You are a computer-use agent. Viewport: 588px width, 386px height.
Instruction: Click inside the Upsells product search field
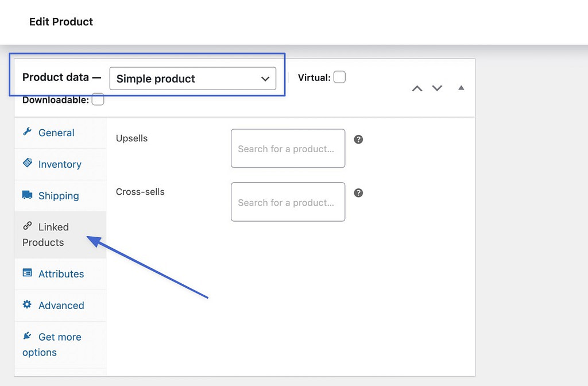[288, 148]
